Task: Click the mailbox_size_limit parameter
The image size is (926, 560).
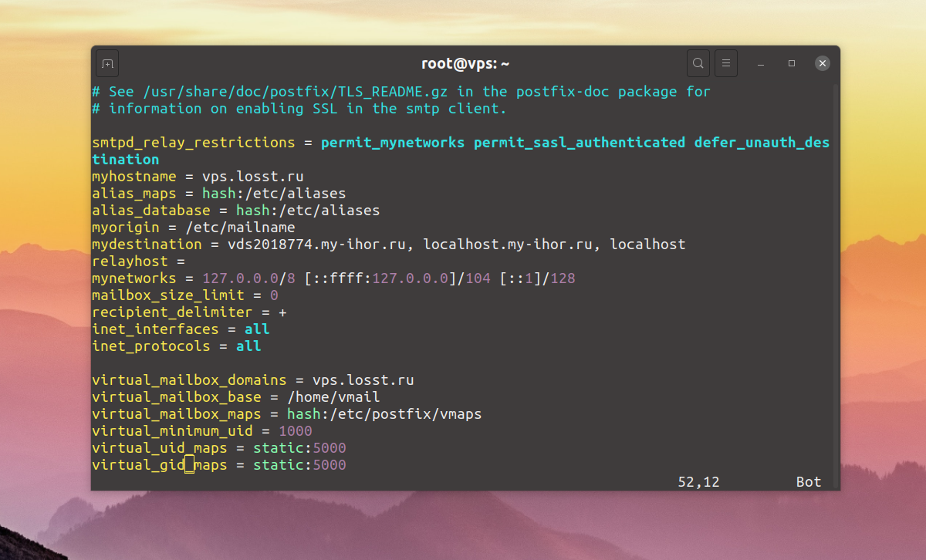Action: point(168,295)
